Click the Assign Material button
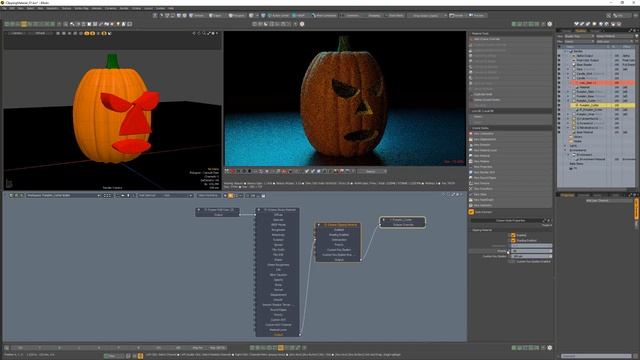Viewport: 640px width, 360px height. [614, 36]
